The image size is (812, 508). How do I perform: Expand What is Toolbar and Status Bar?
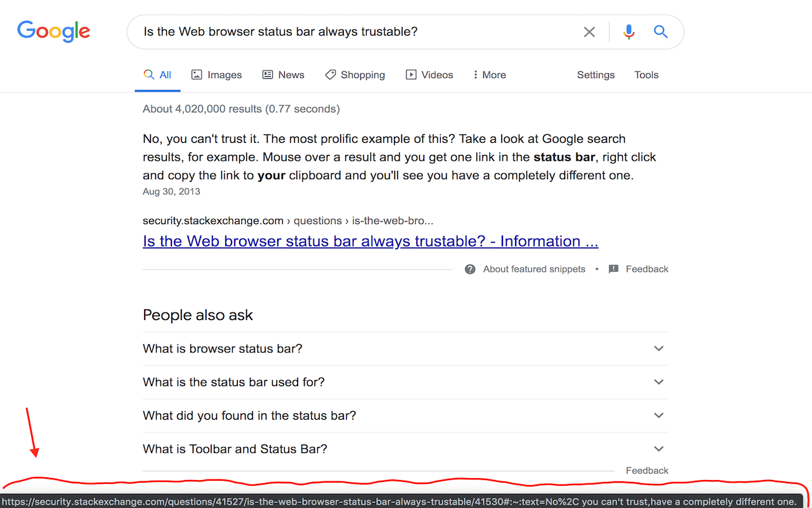(658, 448)
